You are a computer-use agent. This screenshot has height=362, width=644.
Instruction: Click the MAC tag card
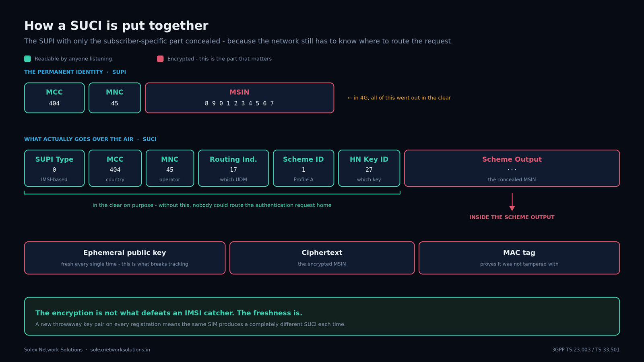(519, 258)
